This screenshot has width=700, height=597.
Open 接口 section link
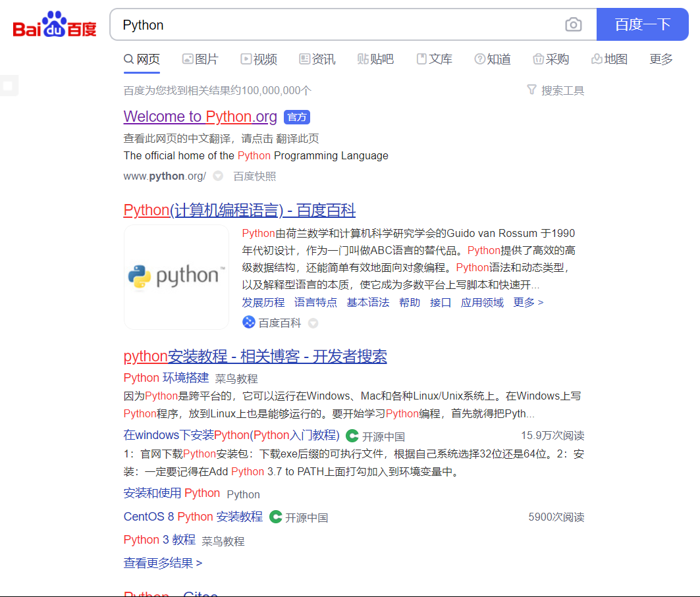(441, 303)
